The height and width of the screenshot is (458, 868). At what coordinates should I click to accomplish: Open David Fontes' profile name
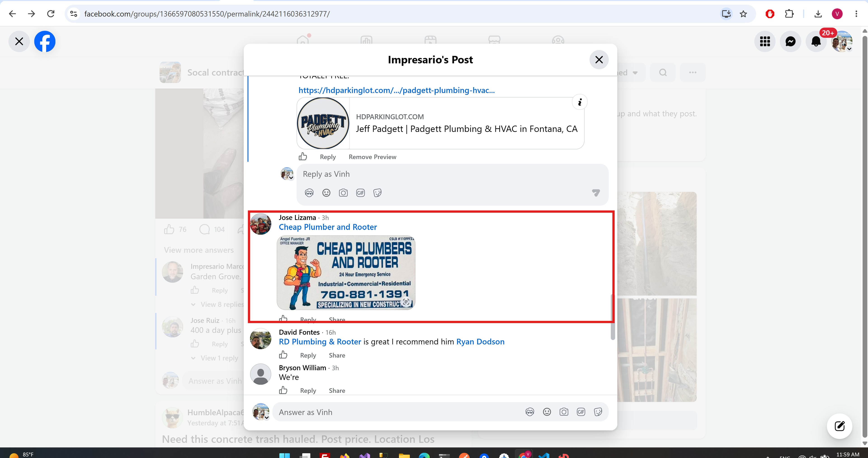299,332
